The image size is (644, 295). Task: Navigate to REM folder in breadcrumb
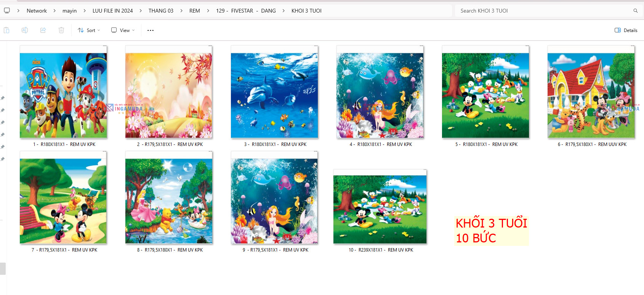coord(195,11)
